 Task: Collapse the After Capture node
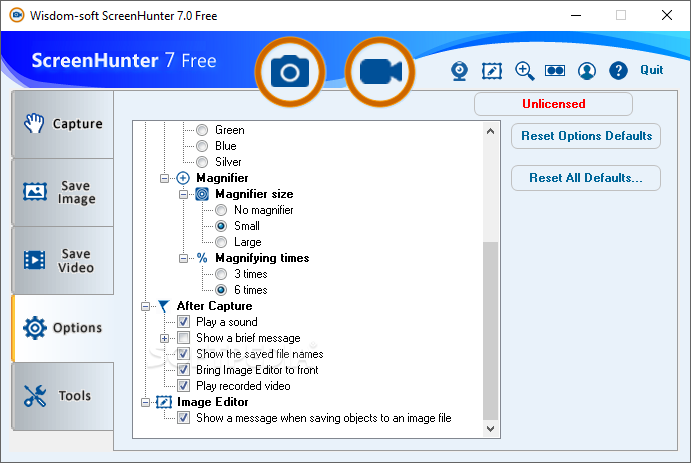coord(145,306)
